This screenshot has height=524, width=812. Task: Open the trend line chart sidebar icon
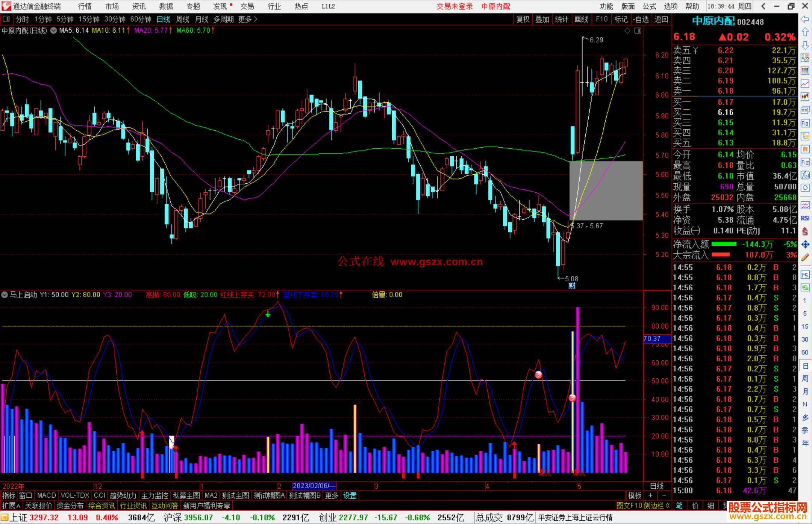(x=805, y=83)
